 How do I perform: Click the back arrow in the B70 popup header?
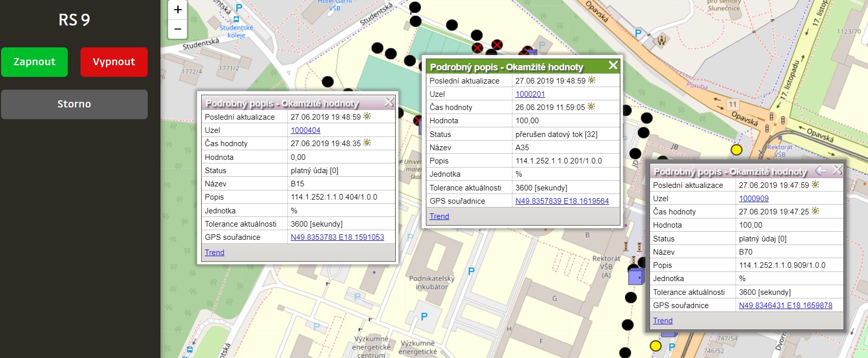[x=821, y=170]
